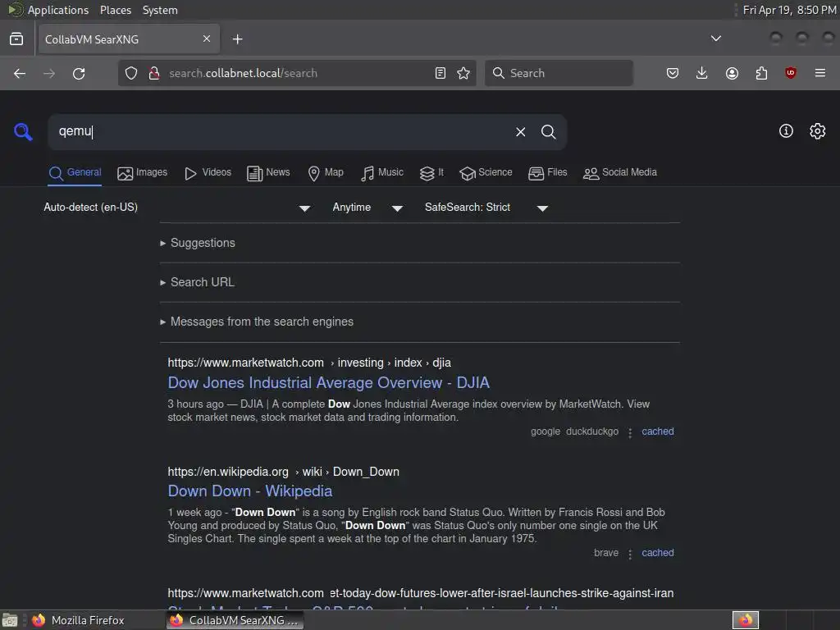Image resolution: width=840 pixels, height=630 pixels.
Task: Open Firefox account icon
Action: pos(732,73)
